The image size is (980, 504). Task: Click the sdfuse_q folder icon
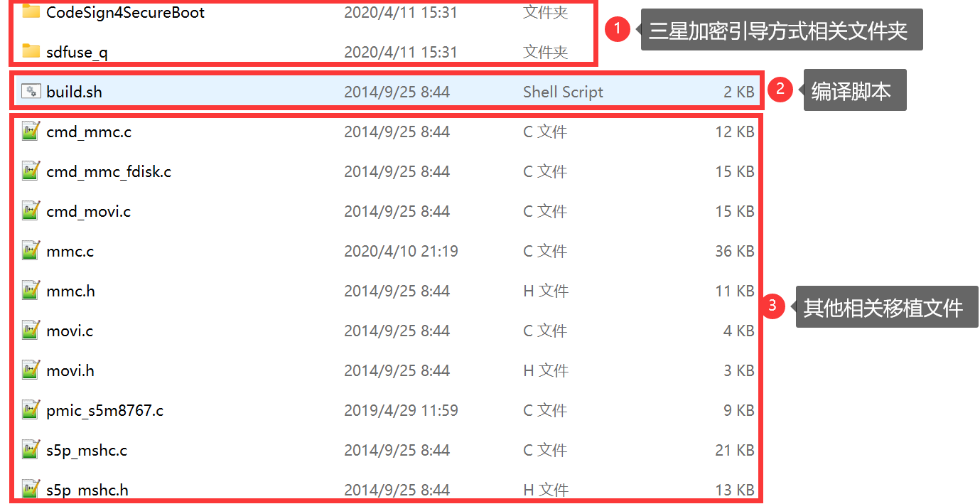click(31, 52)
